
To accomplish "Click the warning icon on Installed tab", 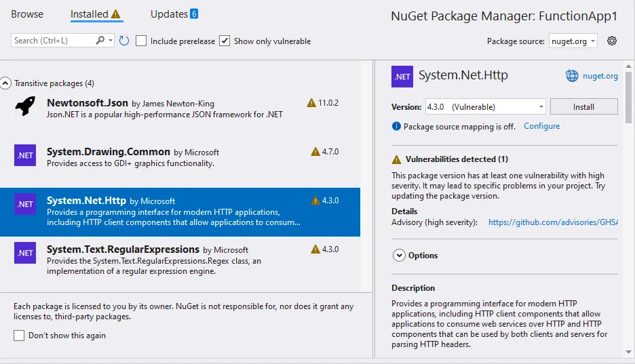I will click(116, 14).
